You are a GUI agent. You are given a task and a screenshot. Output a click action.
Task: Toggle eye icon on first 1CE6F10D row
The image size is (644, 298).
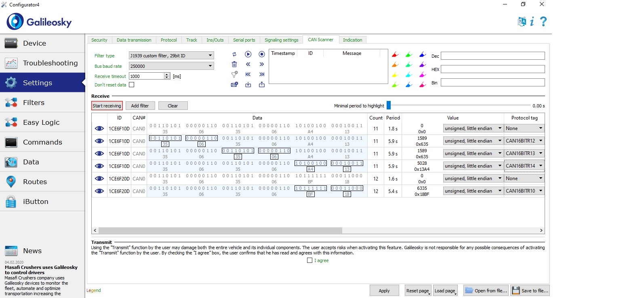(99, 129)
